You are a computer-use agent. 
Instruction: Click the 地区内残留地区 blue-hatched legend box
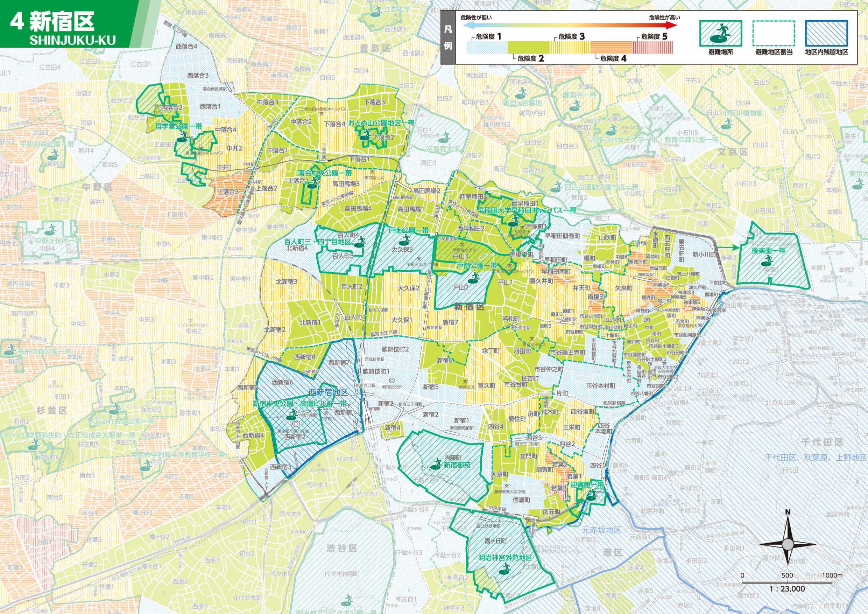pyautogui.click(x=826, y=33)
